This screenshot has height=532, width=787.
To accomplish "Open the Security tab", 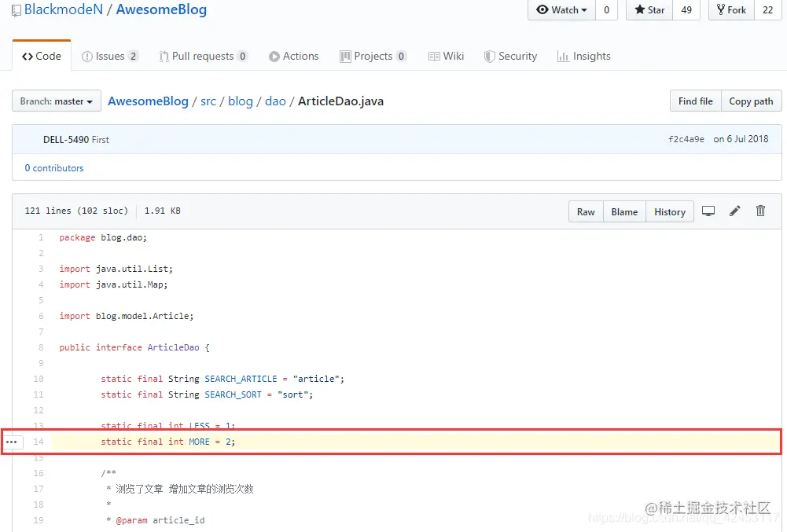I will [x=510, y=57].
